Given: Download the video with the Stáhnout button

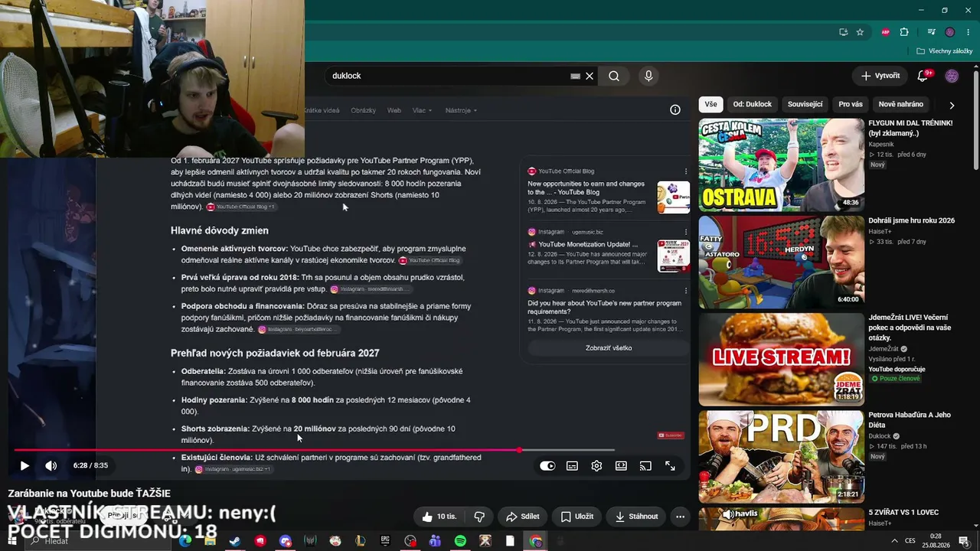Looking at the screenshot, I should tap(636, 517).
